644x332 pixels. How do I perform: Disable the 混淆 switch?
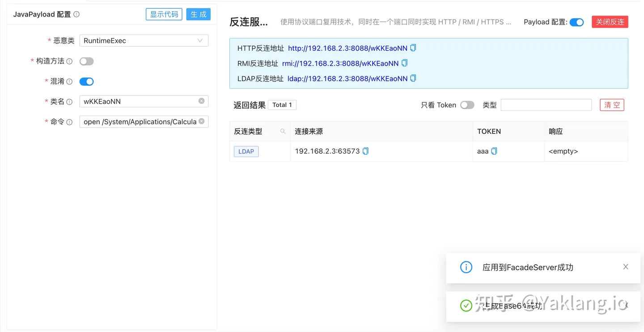(x=86, y=81)
